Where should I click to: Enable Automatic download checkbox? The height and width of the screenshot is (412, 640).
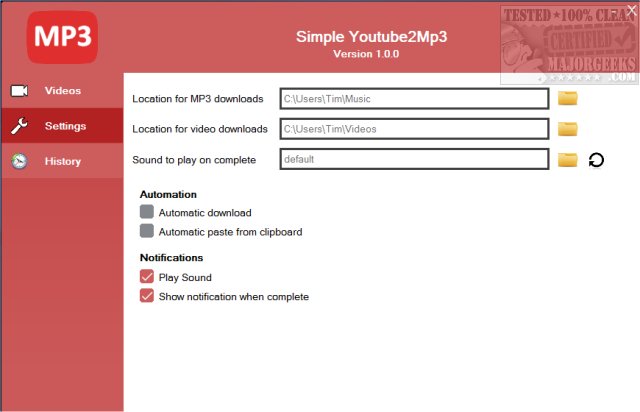[147, 212]
